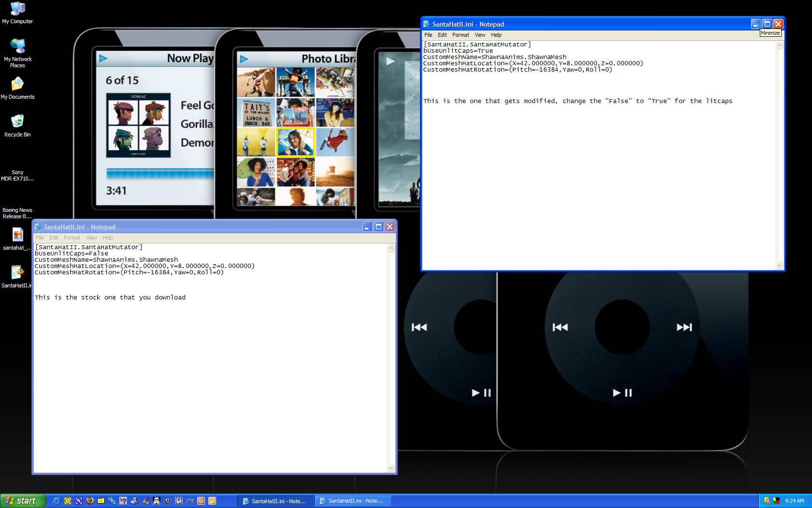The height and width of the screenshot is (508, 812).
Task: Click the yellow envelope Quick Launch icon
Action: (101, 501)
